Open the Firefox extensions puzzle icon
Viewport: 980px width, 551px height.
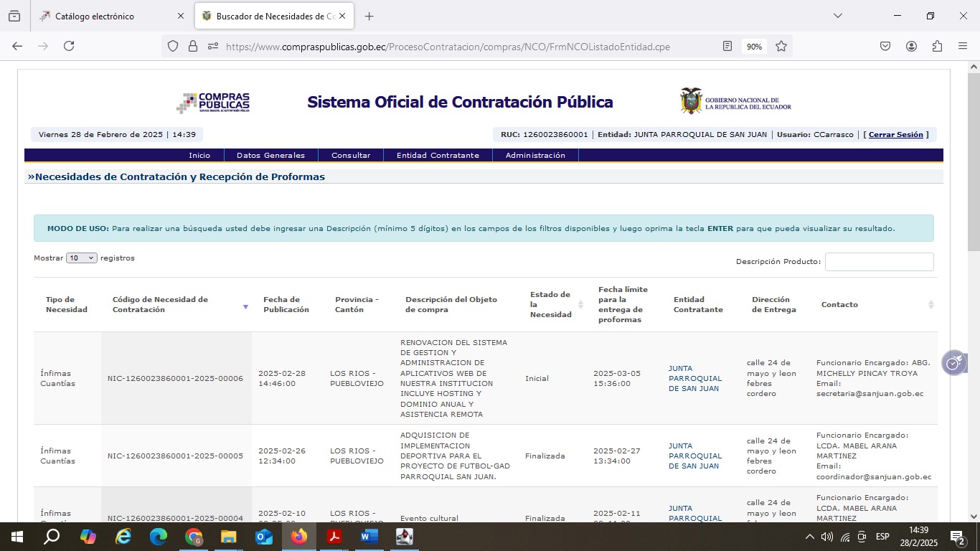click(937, 46)
